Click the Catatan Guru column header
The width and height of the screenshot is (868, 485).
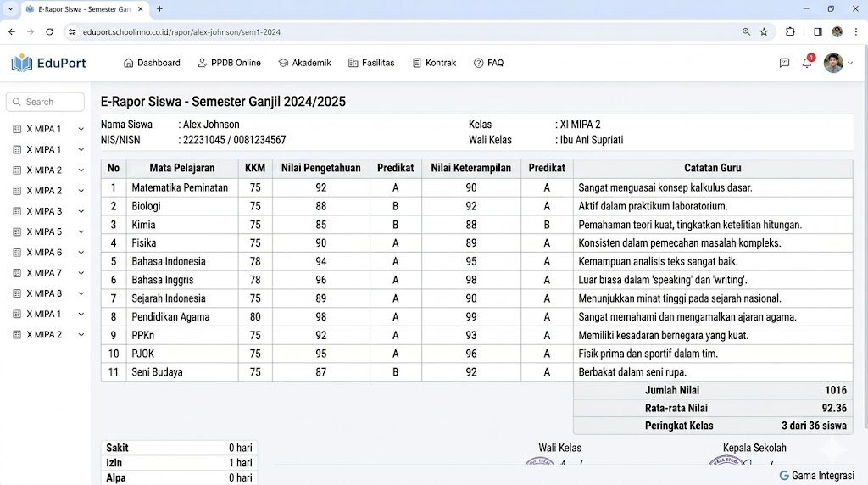[x=712, y=169]
